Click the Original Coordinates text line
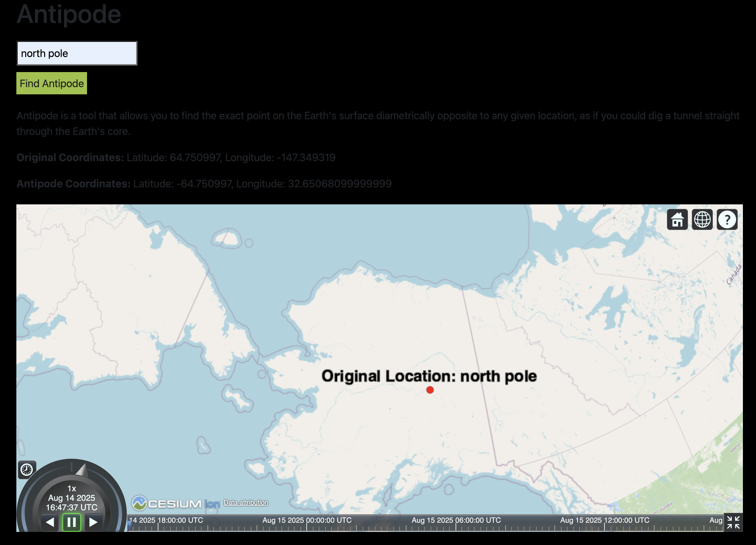This screenshot has width=756, height=545. [x=176, y=158]
